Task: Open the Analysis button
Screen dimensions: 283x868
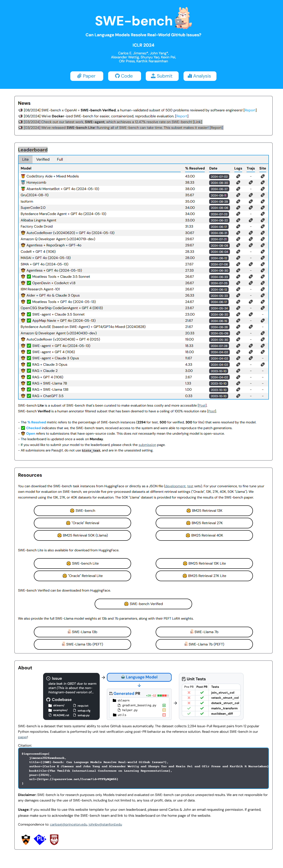Action: pyautogui.click(x=200, y=76)
